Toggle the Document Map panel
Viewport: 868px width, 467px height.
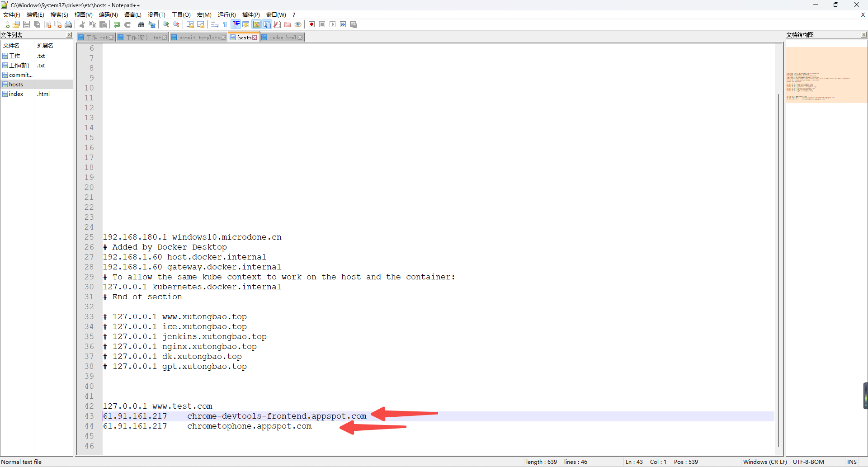click(x=256, y=24)
